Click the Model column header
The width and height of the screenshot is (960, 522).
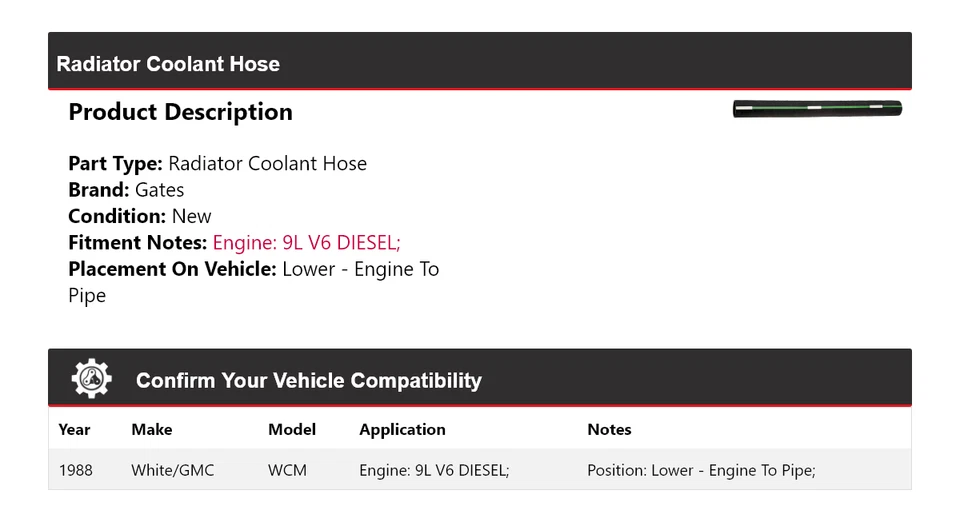pos(292,429)
